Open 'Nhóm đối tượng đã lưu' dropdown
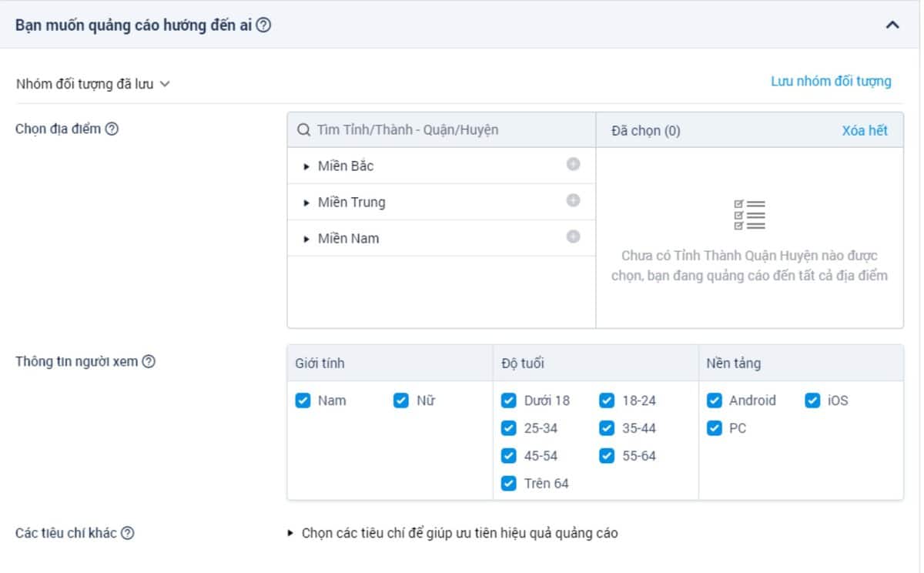This screenshot has width=924, height=573. (92, 85)
